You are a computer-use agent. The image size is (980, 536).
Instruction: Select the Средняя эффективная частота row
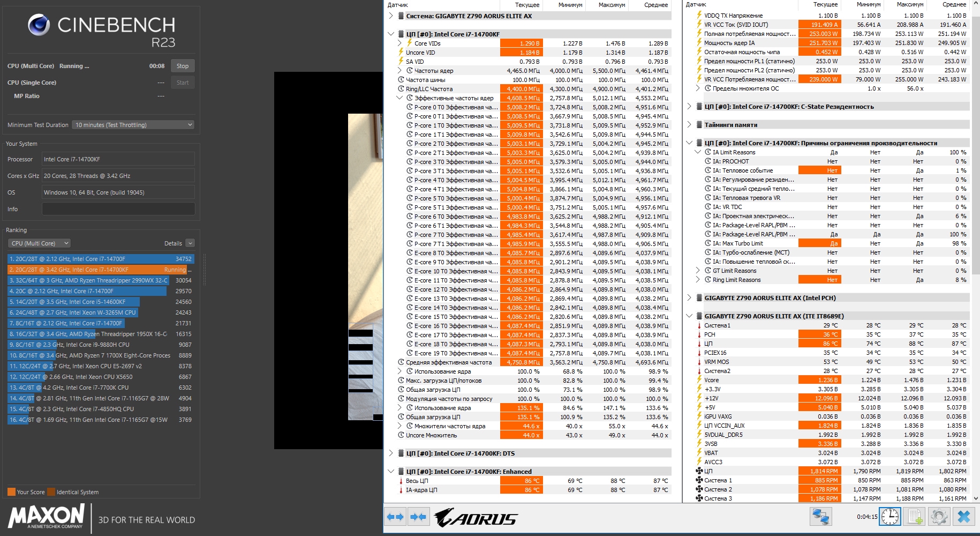(x=529, y=362)
